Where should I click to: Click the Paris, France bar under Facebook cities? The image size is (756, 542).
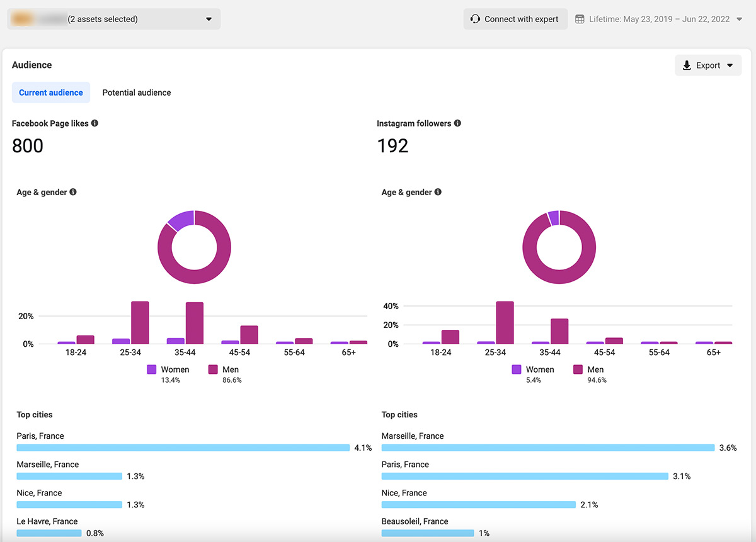183,448
